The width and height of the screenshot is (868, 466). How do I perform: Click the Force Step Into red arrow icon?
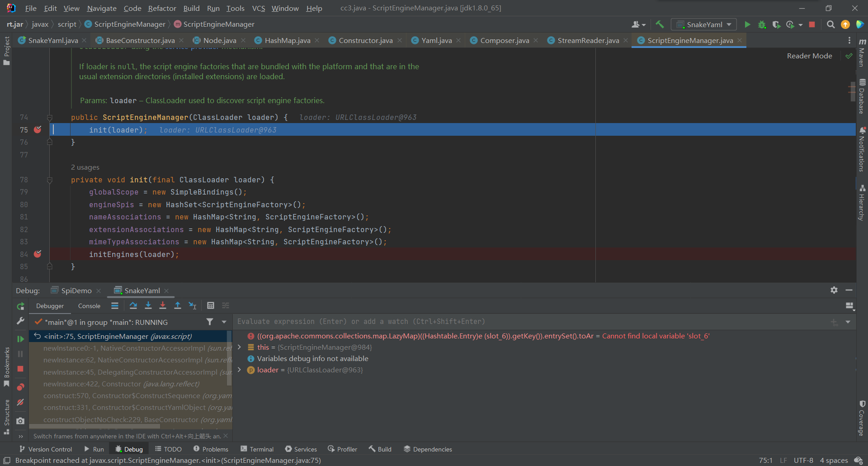point(163,306)
